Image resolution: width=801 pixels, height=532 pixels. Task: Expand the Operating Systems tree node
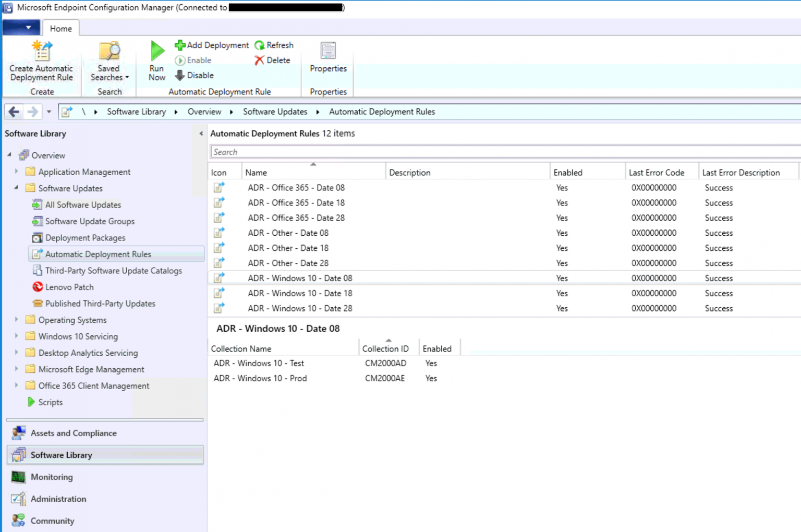pos(16,320)
